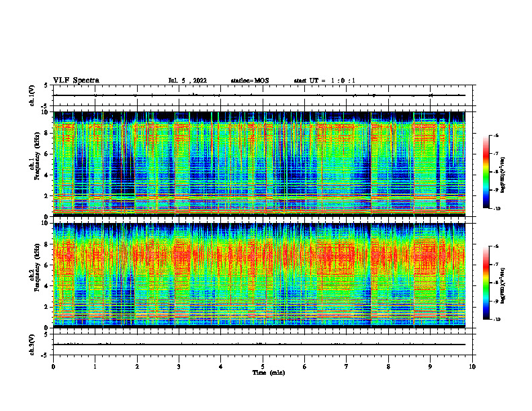
Task: Click time axis tick label "3"
Action: [x=179, y=367]
